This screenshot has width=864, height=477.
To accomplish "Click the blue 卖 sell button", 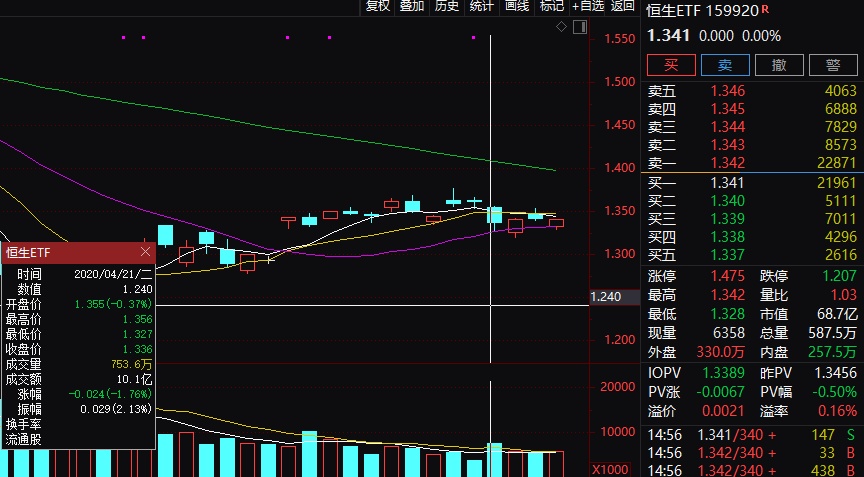I will (725, 65).
